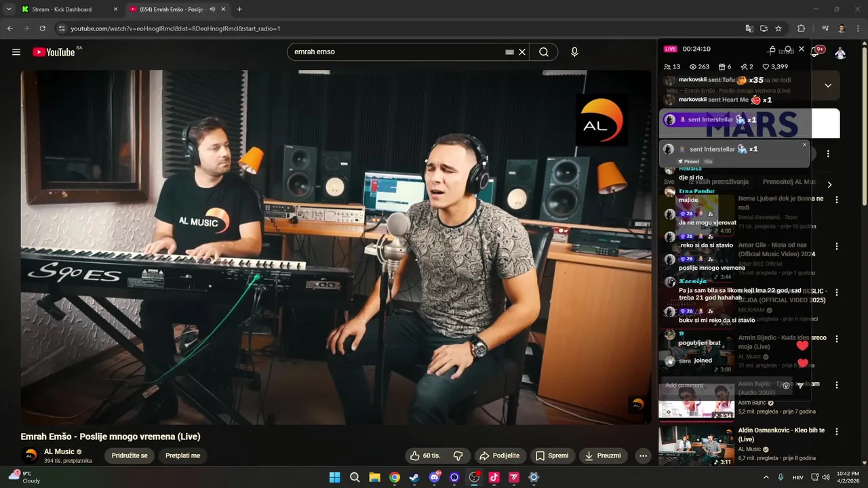Open AL Music channel avatar

[x=31, y=455]
